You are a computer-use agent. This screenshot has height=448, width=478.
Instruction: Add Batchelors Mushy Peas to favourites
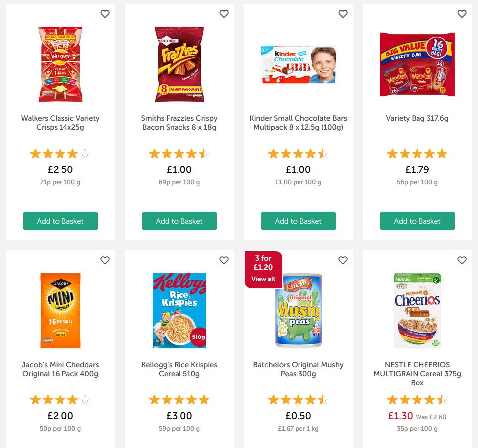coord(343,260)
